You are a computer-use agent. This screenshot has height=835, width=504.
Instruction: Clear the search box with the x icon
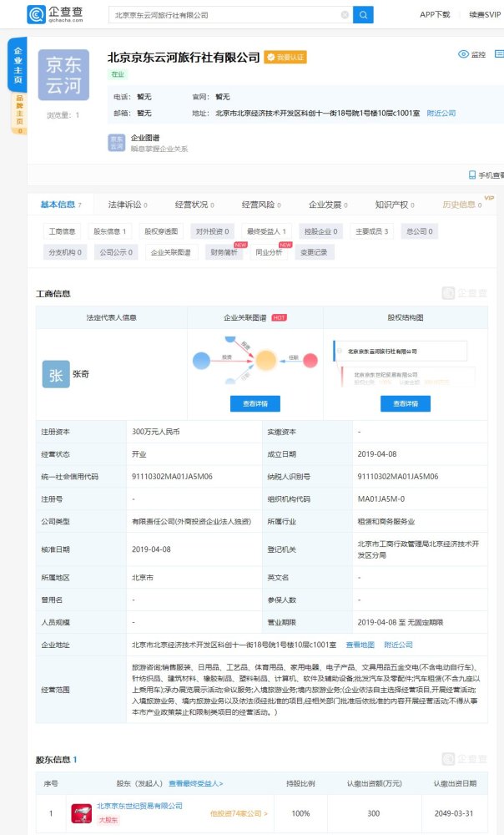pos(345,15)
